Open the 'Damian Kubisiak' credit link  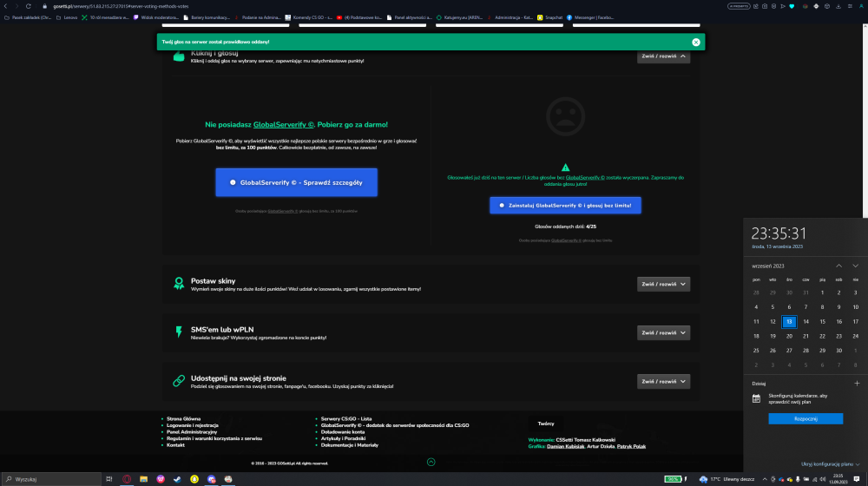(x=565, y=446)
